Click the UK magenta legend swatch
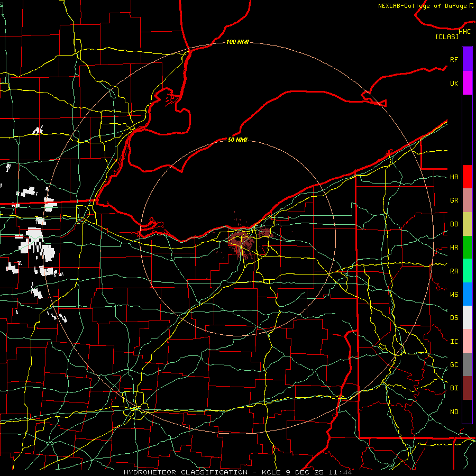Viewport: 476px width, 476px height. (467, 83)
